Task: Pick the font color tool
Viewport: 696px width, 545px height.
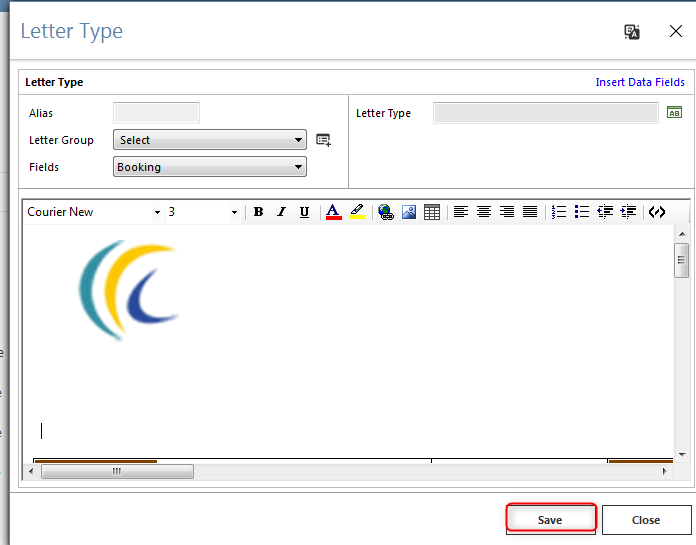Action: coord(333,212)
